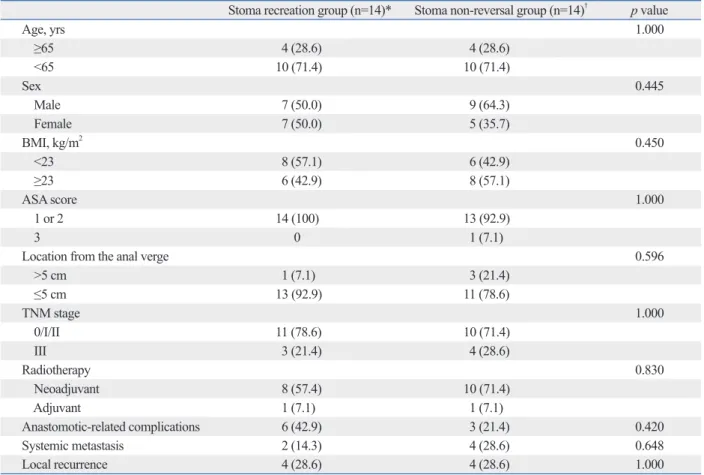Click the 'Local recurrence' row label

click(64, 465)
